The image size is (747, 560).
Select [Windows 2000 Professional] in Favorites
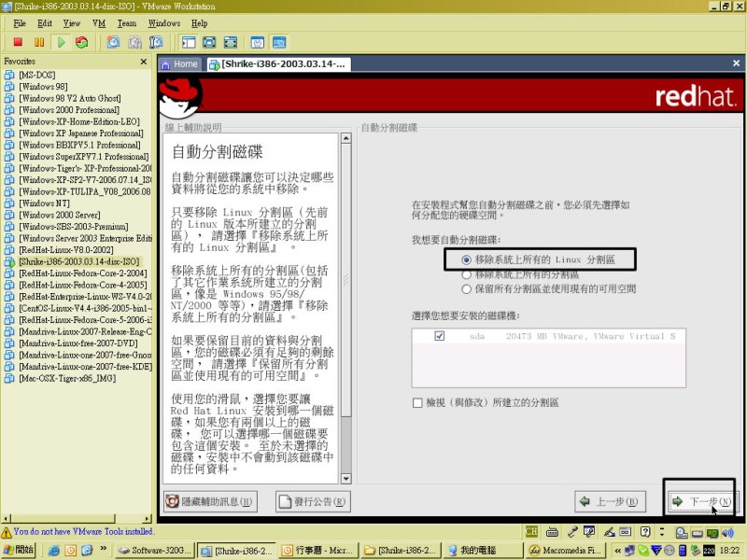coord(69,110)
